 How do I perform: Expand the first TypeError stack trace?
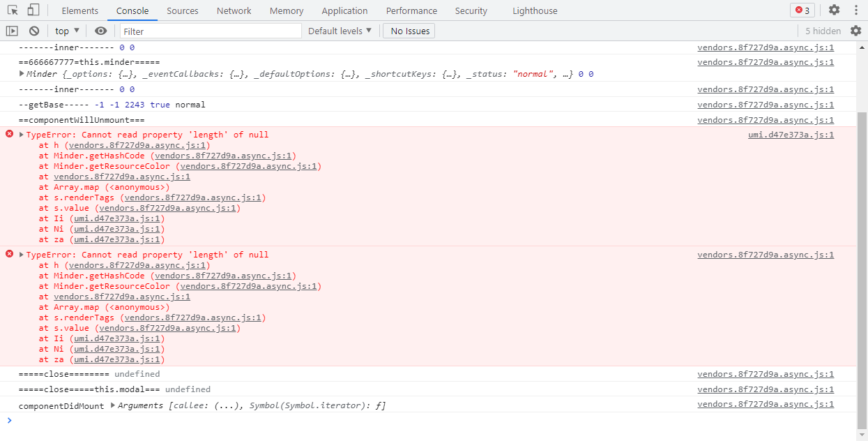(22, 135)
